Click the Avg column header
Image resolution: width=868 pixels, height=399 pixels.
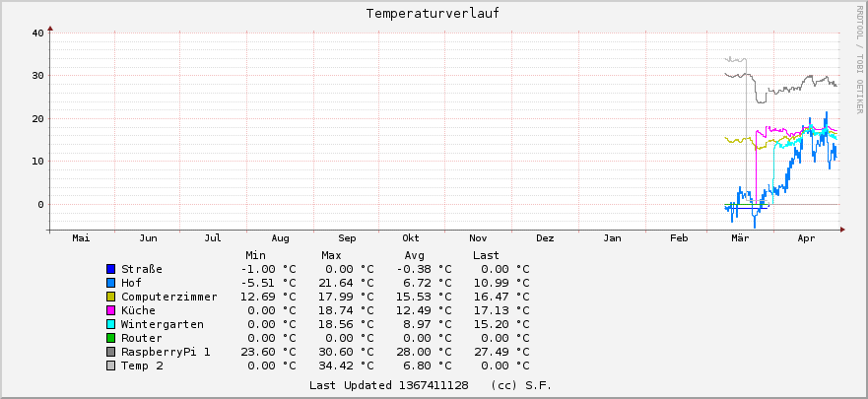click(x=414, y=255)
